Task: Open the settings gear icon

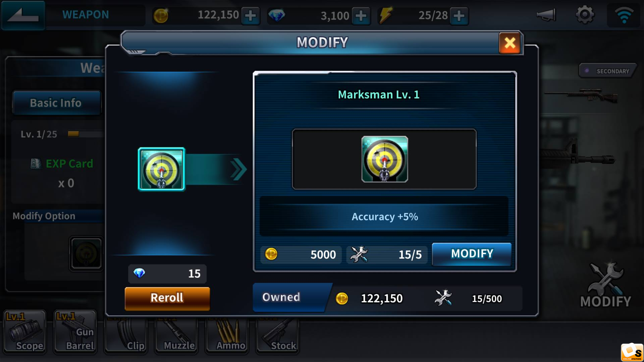Action: click(585, 15)
